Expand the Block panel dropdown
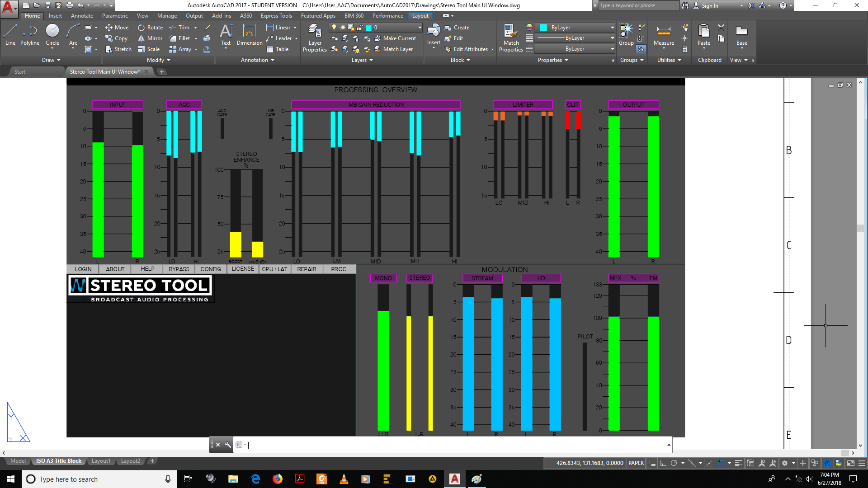 [x=460, y=60]
